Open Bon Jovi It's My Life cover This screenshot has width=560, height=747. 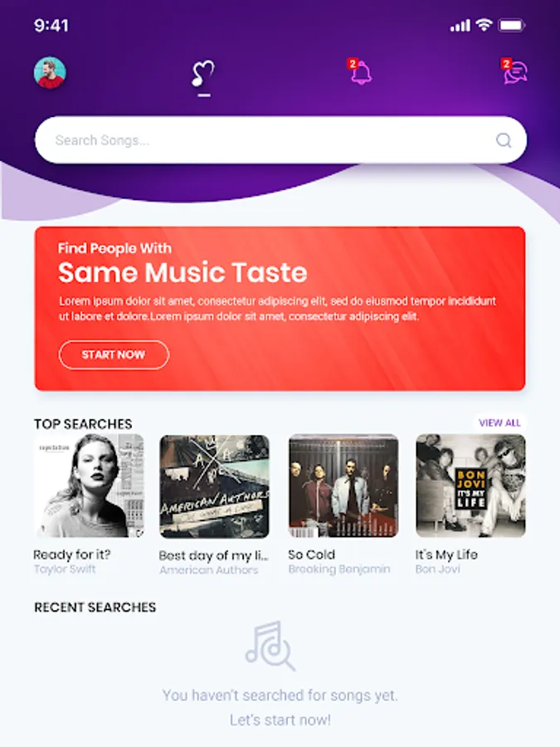click(470, 486)
